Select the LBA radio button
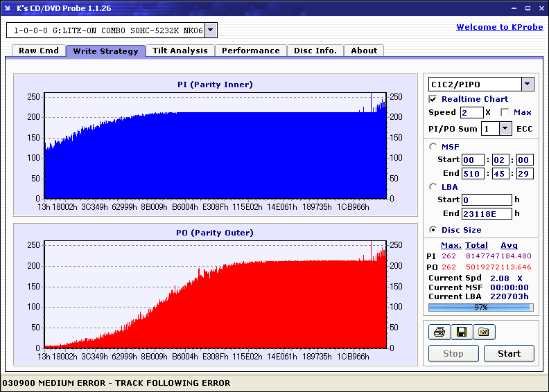The height and width of the screenshot is (392, 549). (x=433, y=187)
